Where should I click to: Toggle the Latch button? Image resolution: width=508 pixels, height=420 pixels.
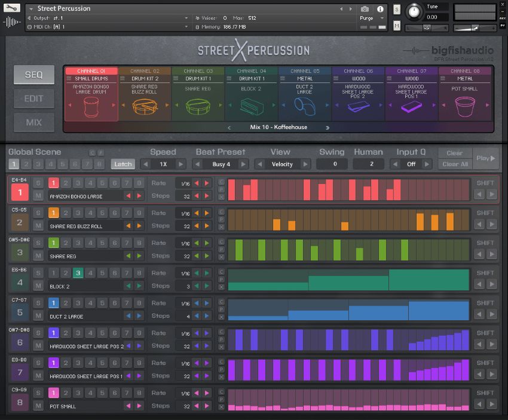point(123,164)
